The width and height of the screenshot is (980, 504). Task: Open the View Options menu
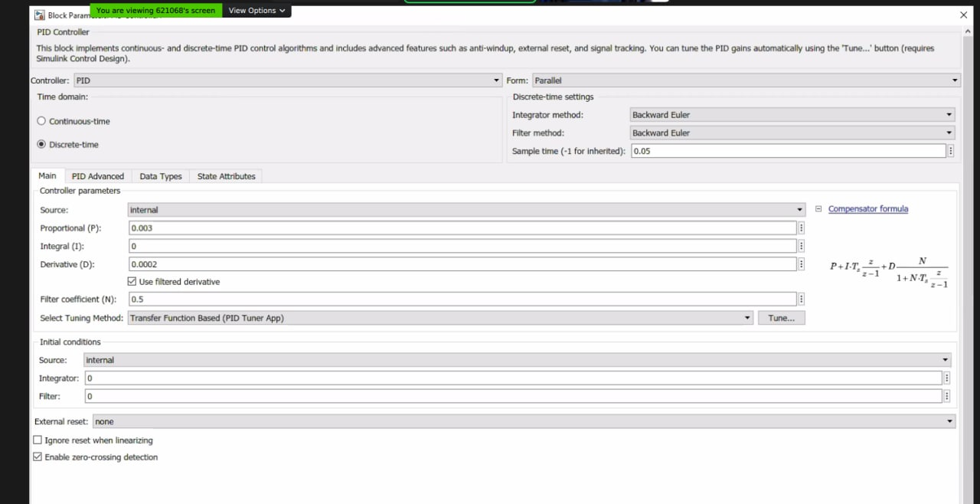click(x=256, y=11)
